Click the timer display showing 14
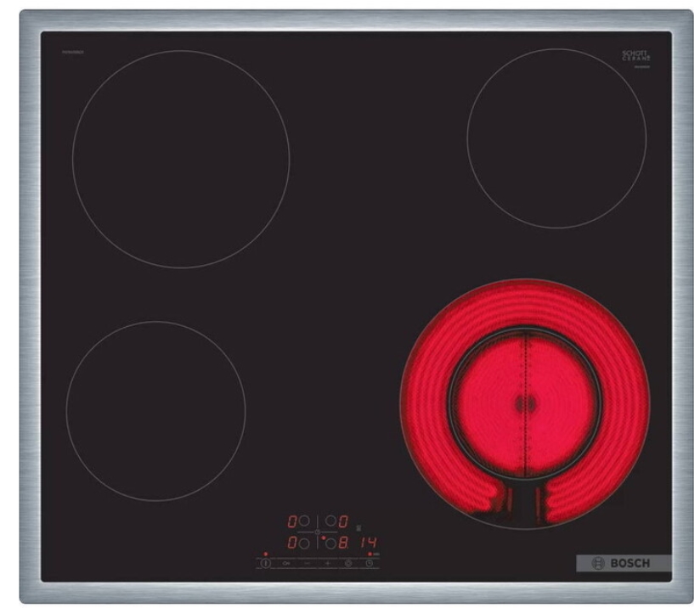Image resolution: width=700 pixels, height=608 pixels. click(368, 543)
